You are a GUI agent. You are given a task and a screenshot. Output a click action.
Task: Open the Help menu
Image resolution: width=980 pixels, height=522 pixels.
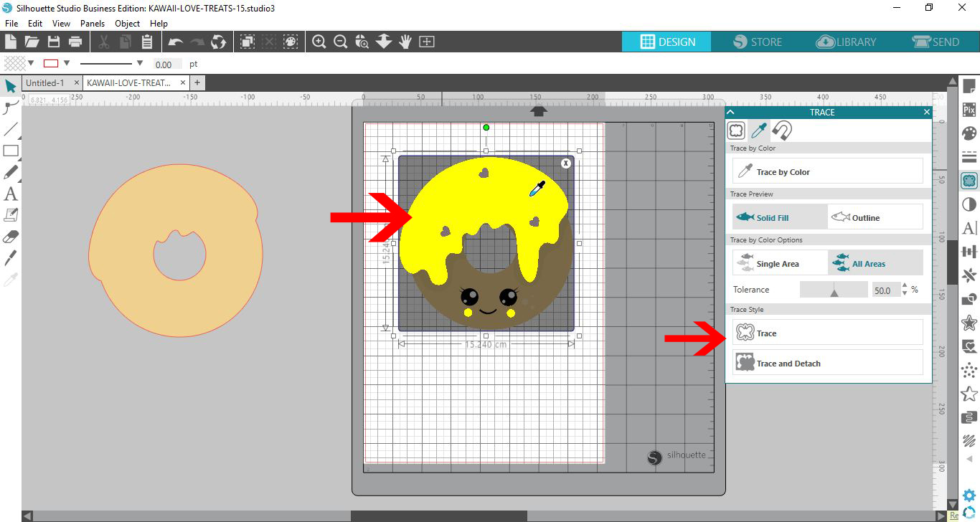159,23
